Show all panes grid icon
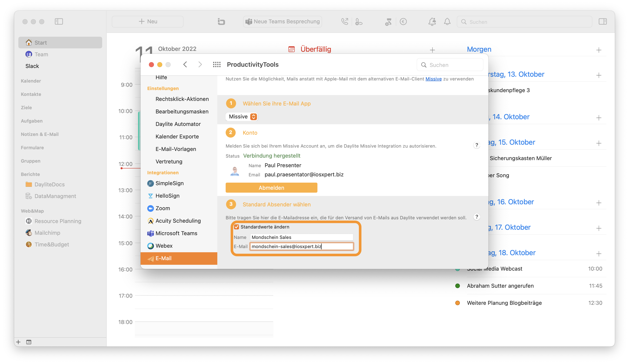 [216, 65]
